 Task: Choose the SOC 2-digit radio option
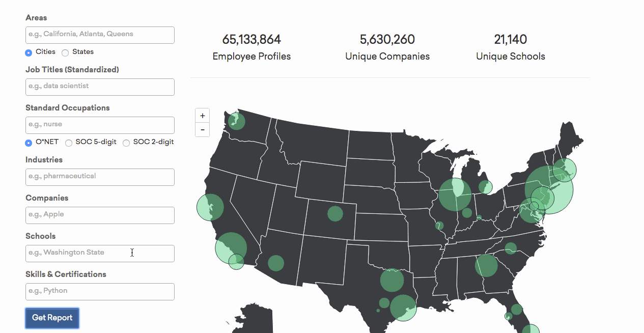click(126, 143)
